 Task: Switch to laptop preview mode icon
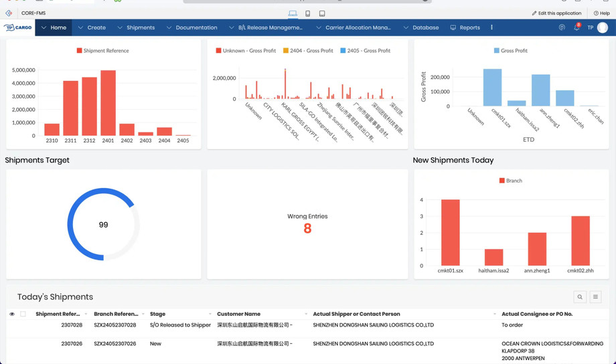coord(293,13)
